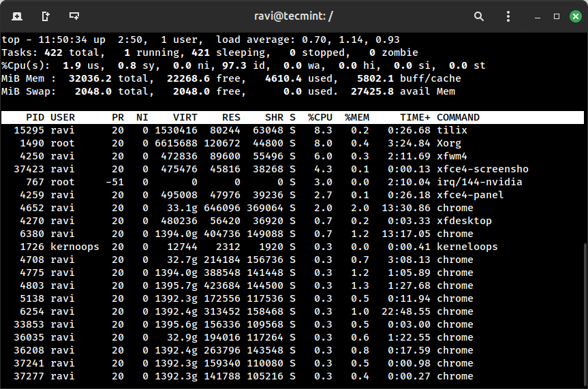Add a terminal below the current one
This screenshot has height=389, width=588.
pos(74,16)
